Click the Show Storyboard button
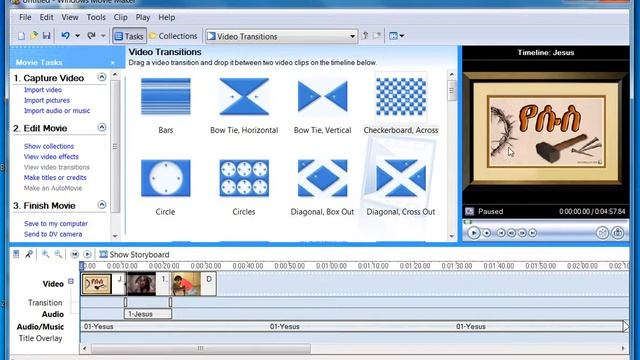The image size is (640, 360). pos(134,254)
